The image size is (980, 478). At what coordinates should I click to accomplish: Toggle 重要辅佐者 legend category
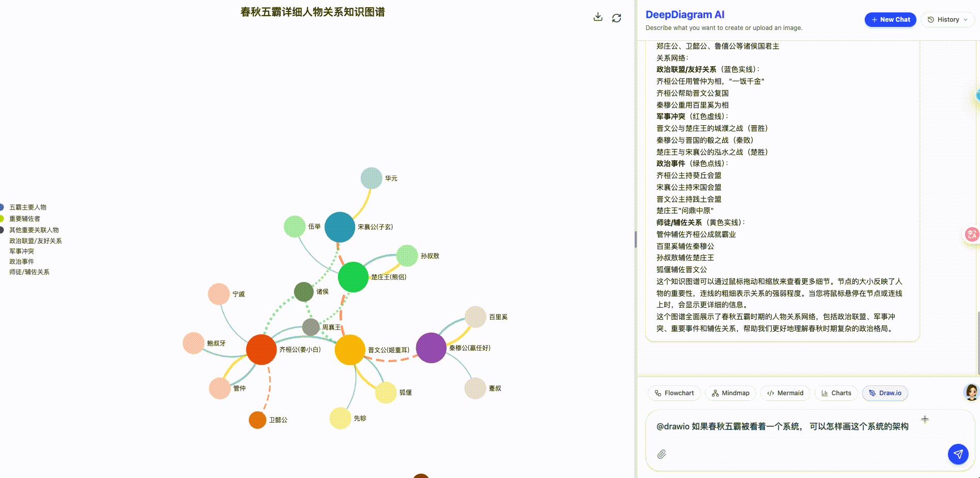[x=24, y=219]
